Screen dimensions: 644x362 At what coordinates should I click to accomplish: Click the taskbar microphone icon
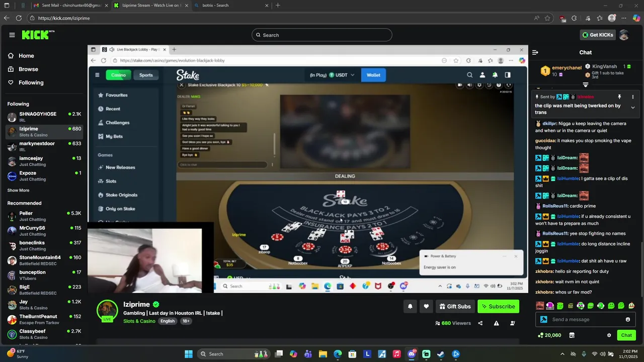(584, 354)
